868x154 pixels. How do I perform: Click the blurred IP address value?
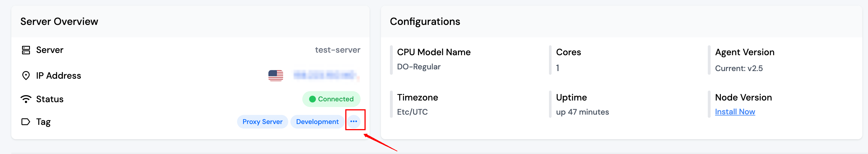pyautogui.click(x=325, y=75)
